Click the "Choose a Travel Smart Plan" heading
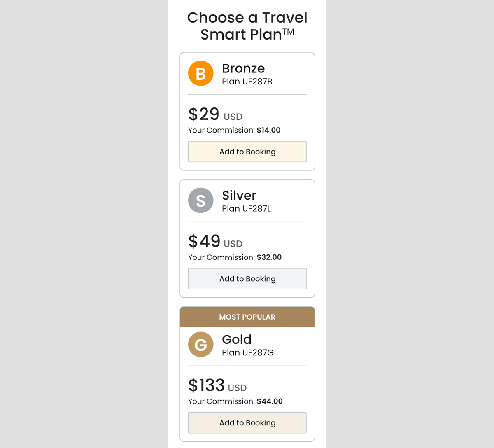 (x=247, y=26)
